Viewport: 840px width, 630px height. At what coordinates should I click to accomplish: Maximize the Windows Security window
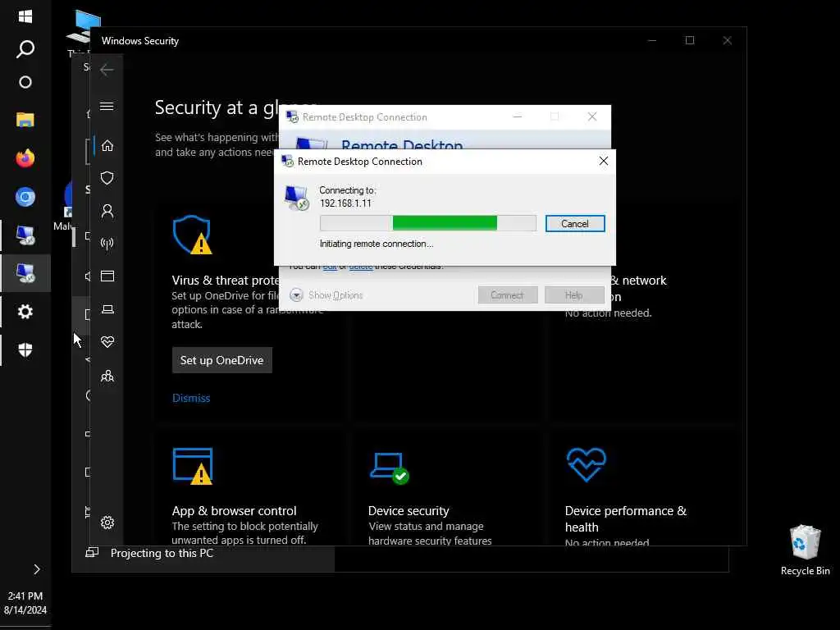pyautogui.click(x=690, y=41)
